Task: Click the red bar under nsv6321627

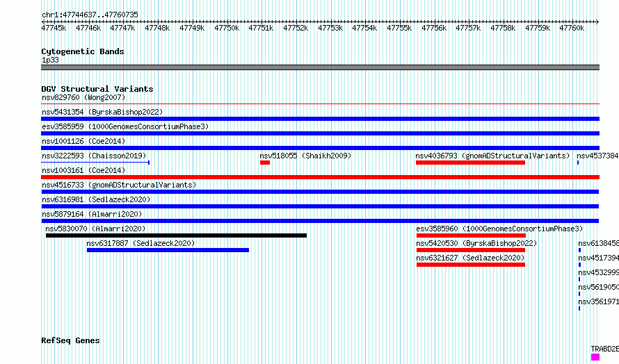Action: pyautogui.click(x=471, y=265)
